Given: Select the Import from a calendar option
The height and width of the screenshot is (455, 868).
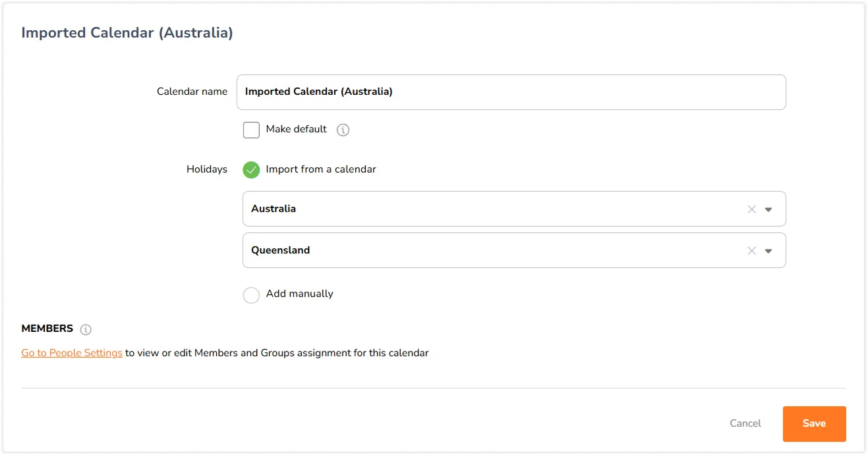Looking at the screenshot, I should click(x=251, y=170).
